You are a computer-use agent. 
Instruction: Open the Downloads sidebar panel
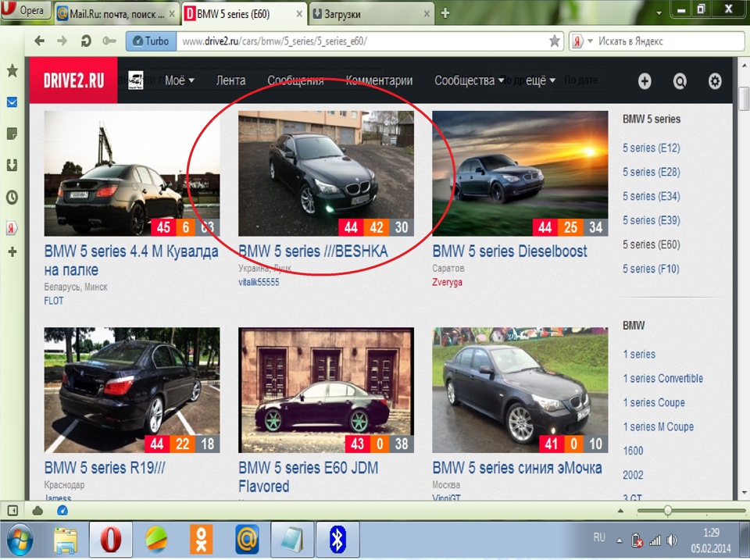(12, 166)
